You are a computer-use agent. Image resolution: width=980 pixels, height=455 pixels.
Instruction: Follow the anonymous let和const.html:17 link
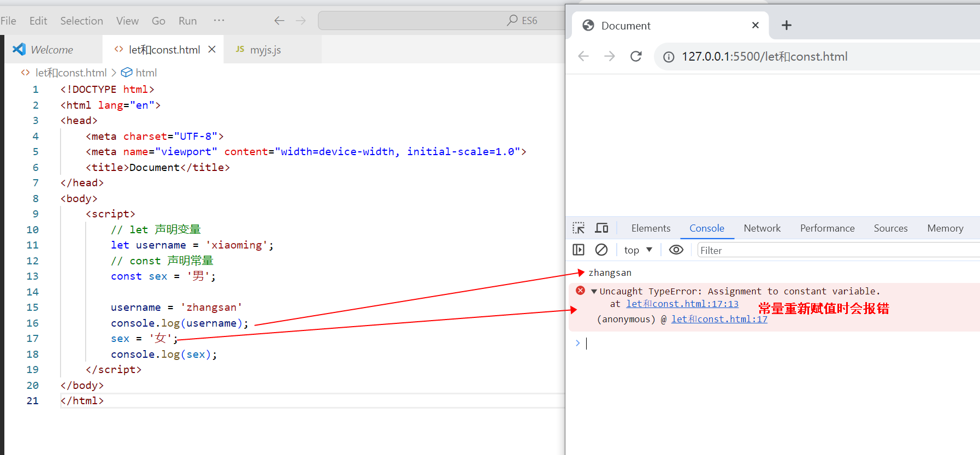tap(719, 319)
